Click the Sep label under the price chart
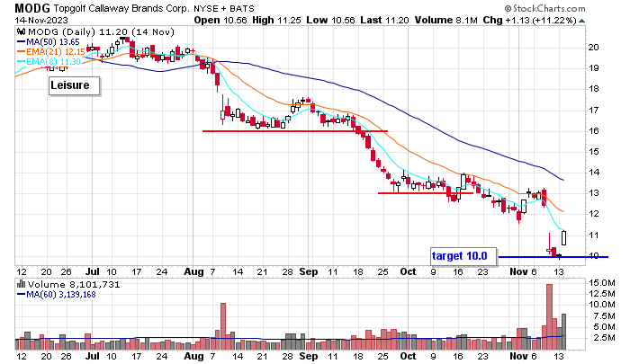This screenshot has width=630, height=364. point(309,271)
